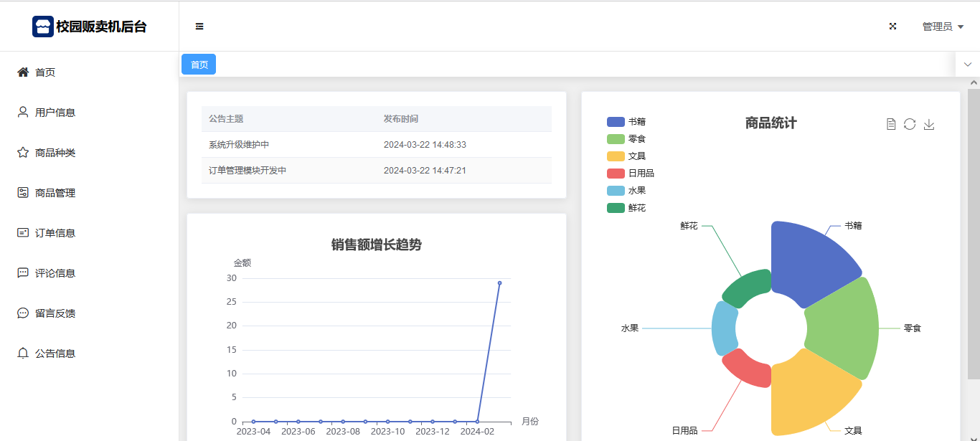Open the 管理员 account dropdown
The image size is (980, 441).
[942, 27]
